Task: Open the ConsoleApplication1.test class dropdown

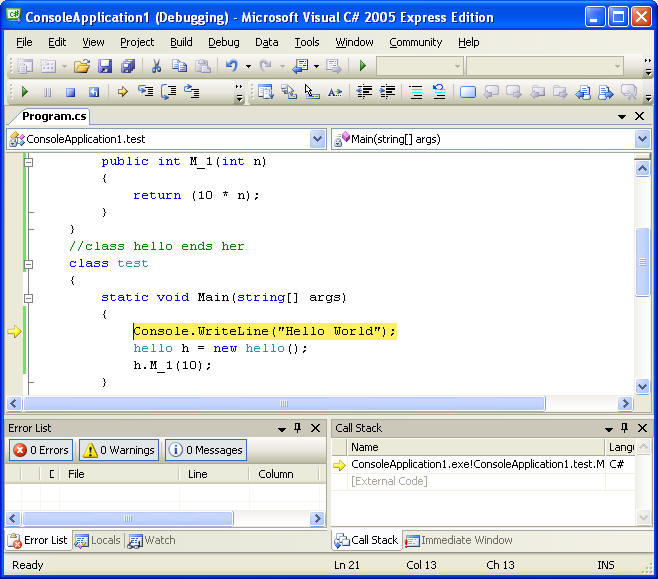Action: pos(318,139)
